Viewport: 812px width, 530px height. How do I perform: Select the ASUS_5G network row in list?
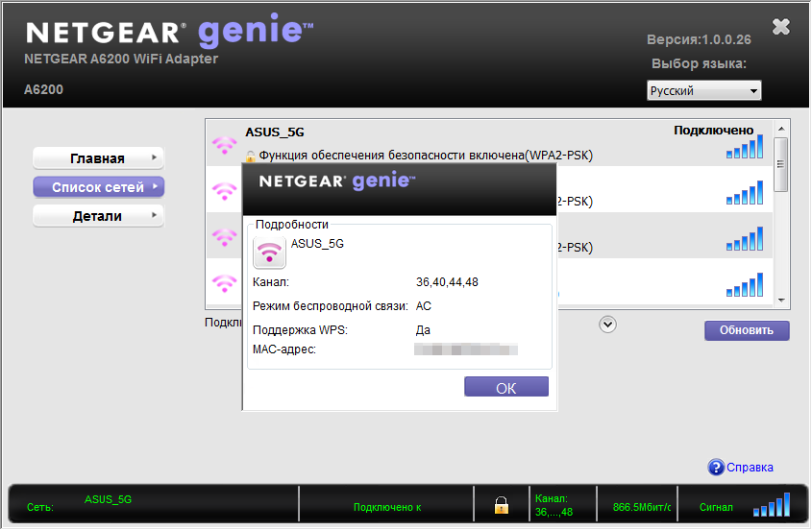489,143
